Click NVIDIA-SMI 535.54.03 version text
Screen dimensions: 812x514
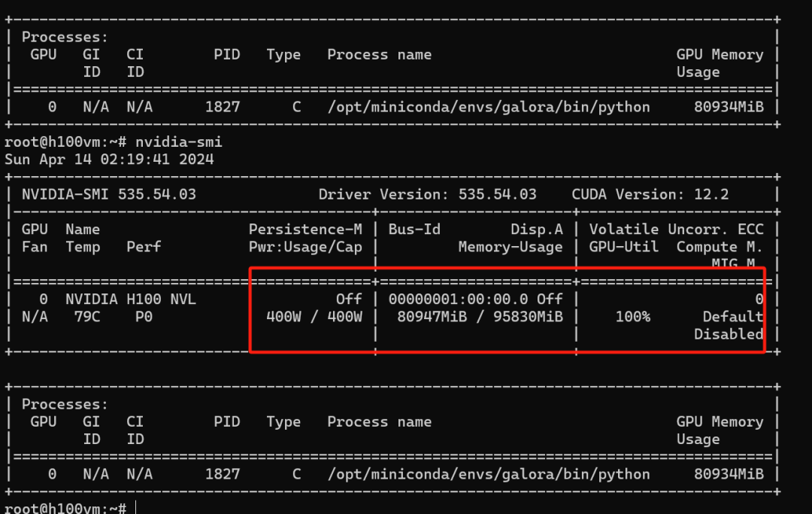coord(108,194)
